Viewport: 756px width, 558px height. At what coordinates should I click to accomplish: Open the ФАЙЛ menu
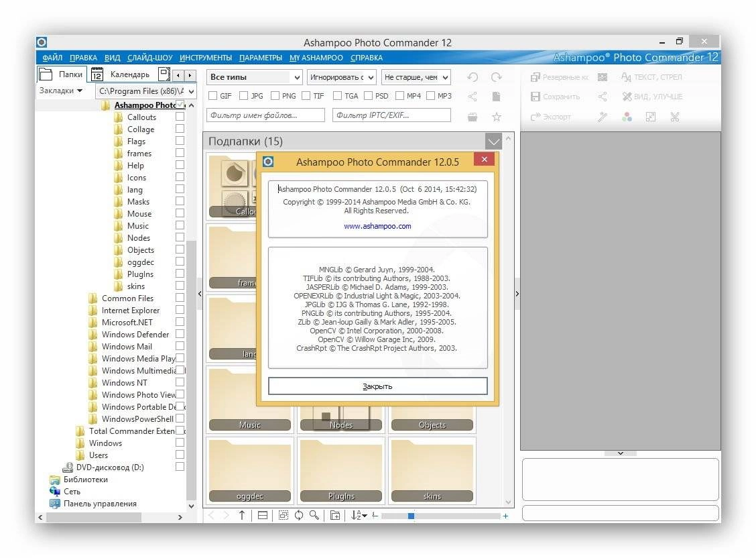coord(52,58)
